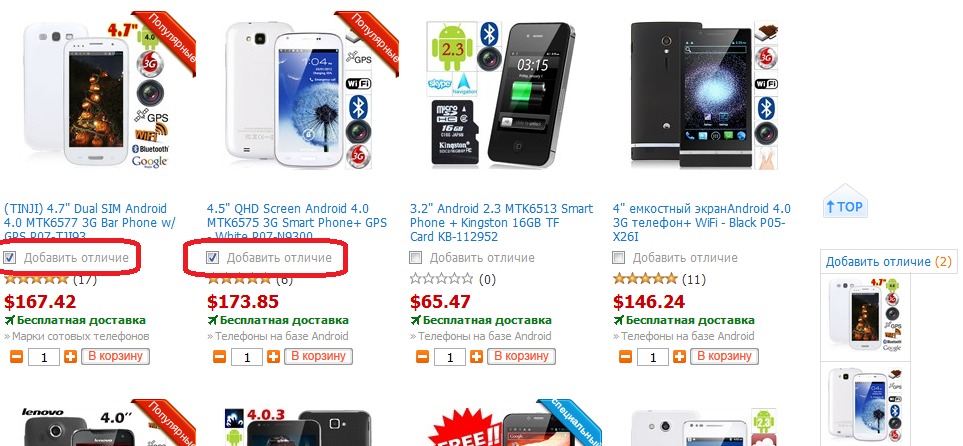963x446 pixels.
Task: Click the TOP arrow icon to return up
Action: tap(844, 206)
